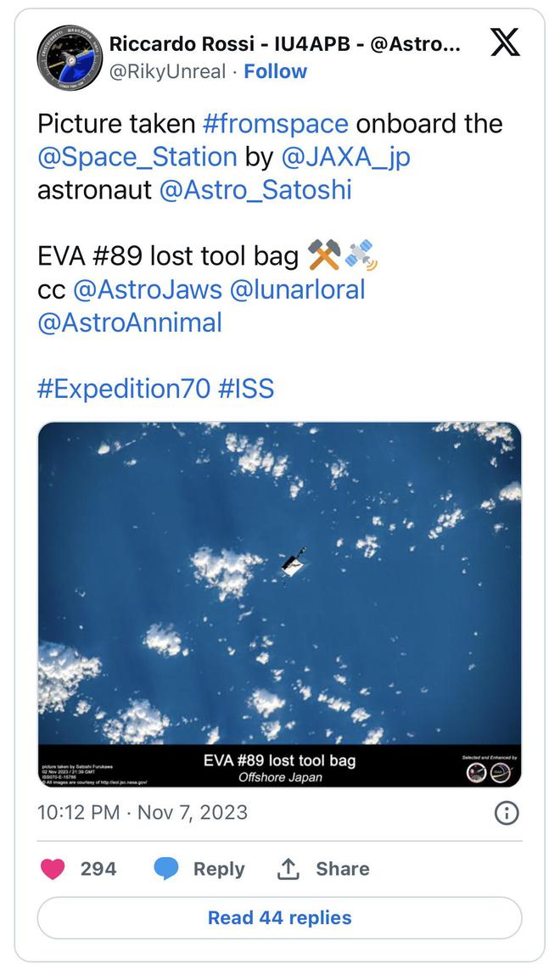Viewport: 560px width, 975px height.
Task: Click the @AstroJaws mention
Action: tap(148, 289)
